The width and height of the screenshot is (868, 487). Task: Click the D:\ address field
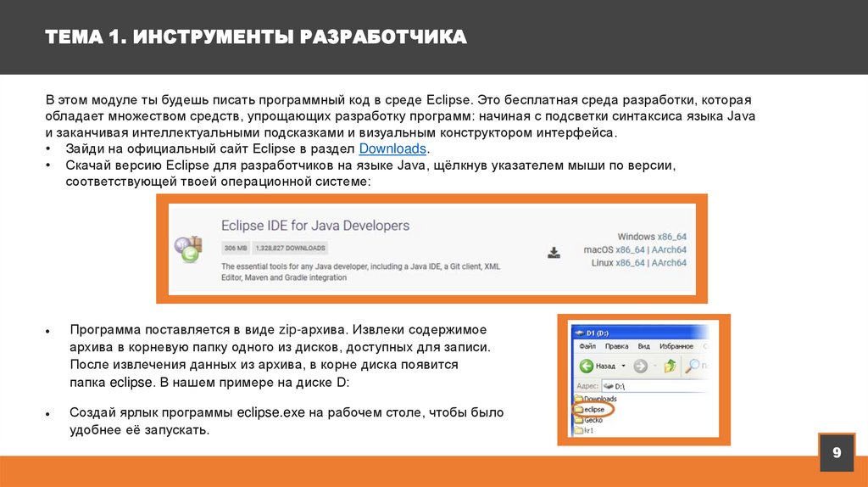655,385
